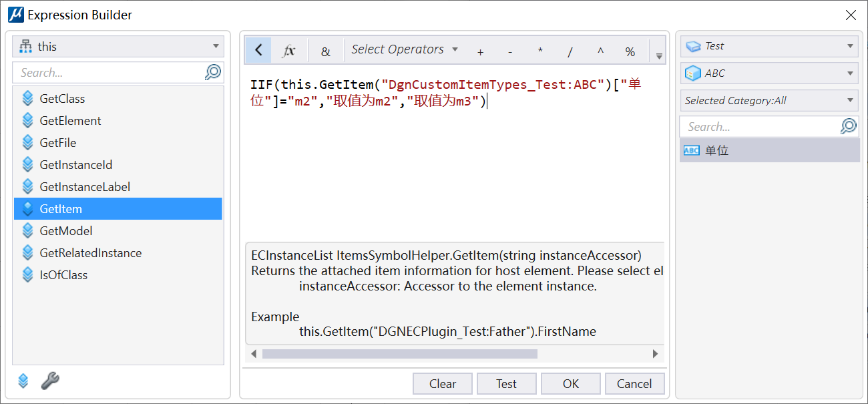Open the Selected Category dropdown
The width and height of the screenshot is (868, 404).
click(x=769, y=101)
